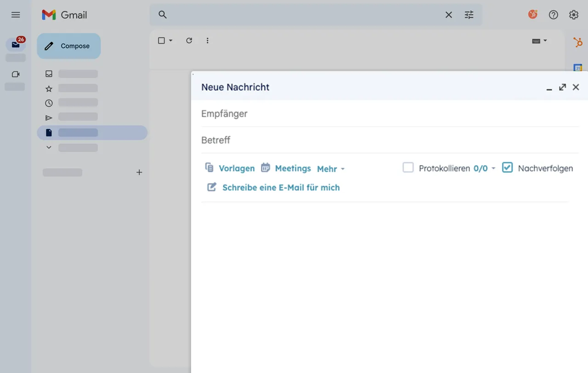Open the Sent arrow icon in the sidebar
The height and width of the screenshot is (373, 588).
[x=49, y=118]
